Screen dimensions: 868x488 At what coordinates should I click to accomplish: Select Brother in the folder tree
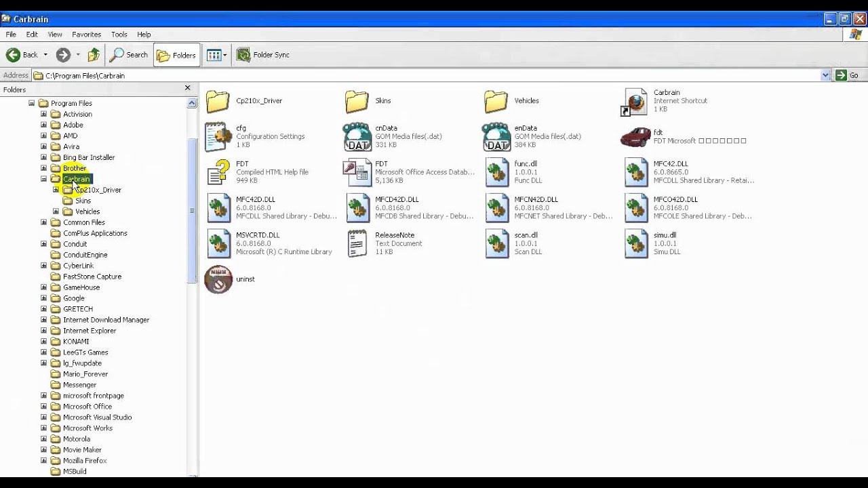click(75, 168)
